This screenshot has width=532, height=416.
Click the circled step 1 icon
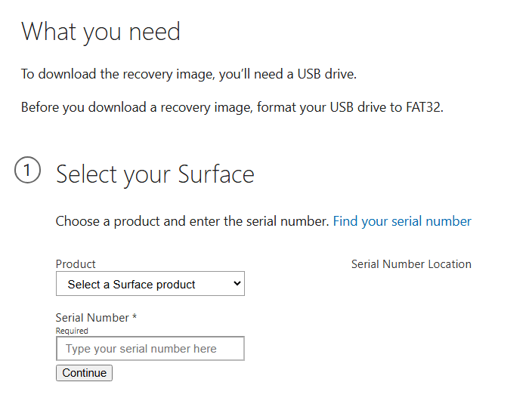coord(27,171)
